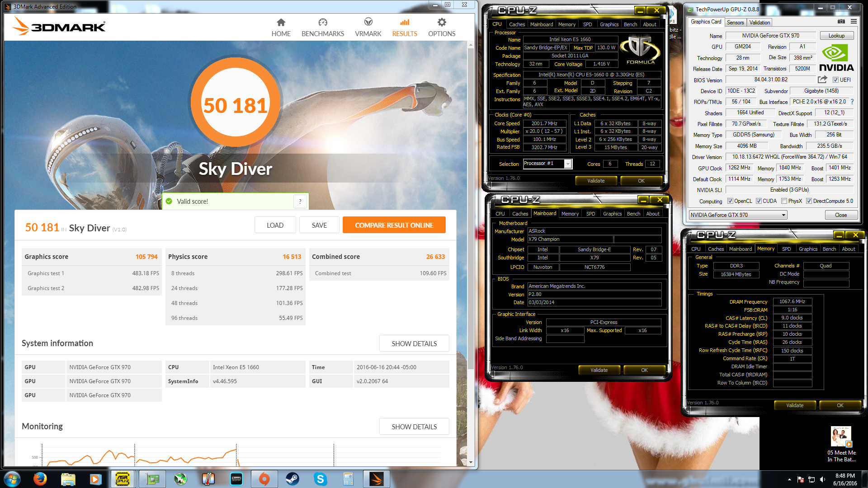This screenshot has height=488, width=868.
Task: Switch to Sensors tab in GPU-Z
Action: tap(735, 22)
